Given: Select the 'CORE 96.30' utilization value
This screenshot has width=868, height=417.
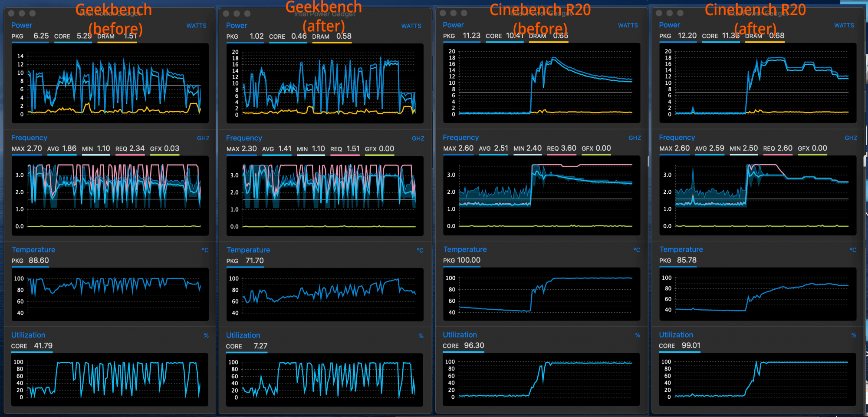Looking at the screenshot, I should pyautogui.click(x=463, y=346).
